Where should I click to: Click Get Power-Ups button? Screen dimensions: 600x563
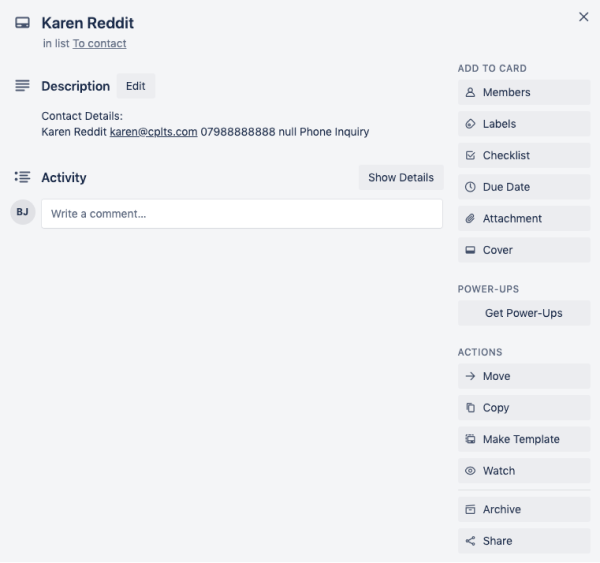pos(523,313)
